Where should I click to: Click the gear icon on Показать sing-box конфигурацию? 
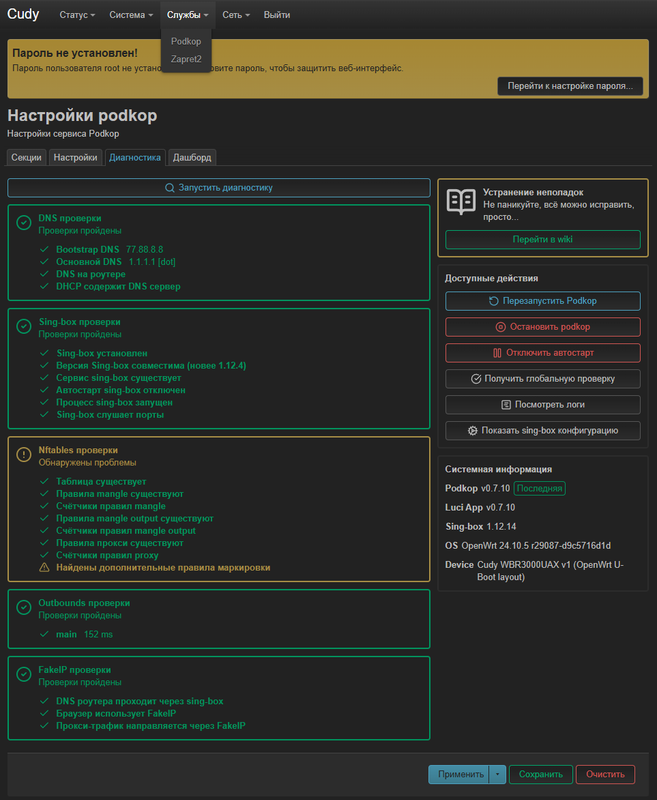coord(473,431)
